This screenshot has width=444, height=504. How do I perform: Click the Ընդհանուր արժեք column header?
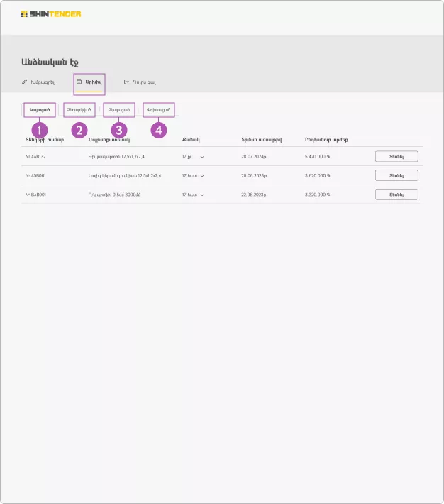tap(326, 140)
